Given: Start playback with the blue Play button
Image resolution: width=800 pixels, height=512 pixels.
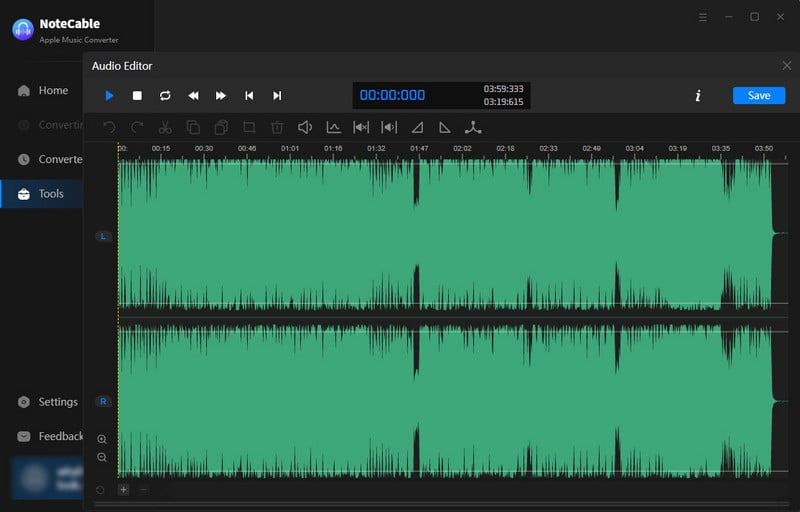Looking at the screenshot, I should (x=109, y=95).
